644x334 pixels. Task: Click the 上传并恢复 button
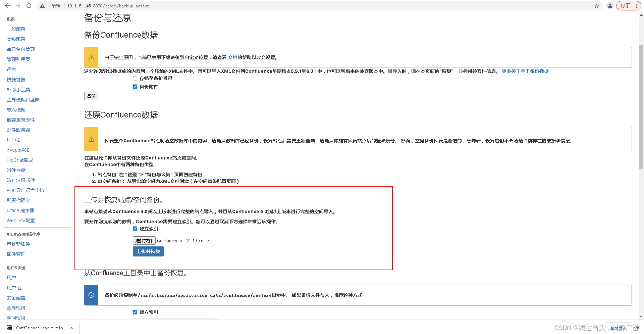pyautogui.click(x=148, y=251)
